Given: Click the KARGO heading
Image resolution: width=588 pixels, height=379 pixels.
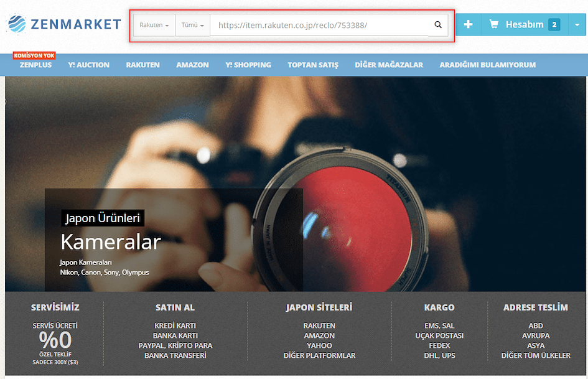Looking at the screenshot, I should coord(439,307).
